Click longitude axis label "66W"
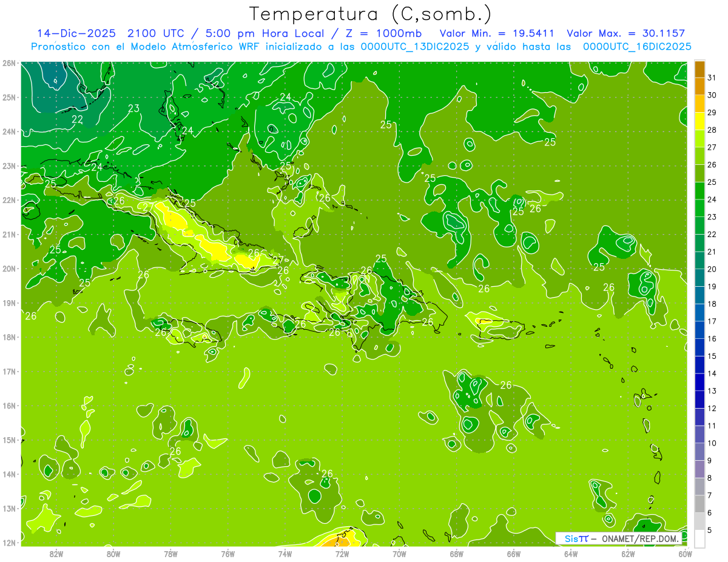Screen dimensions: 728x562 (514, 554)
